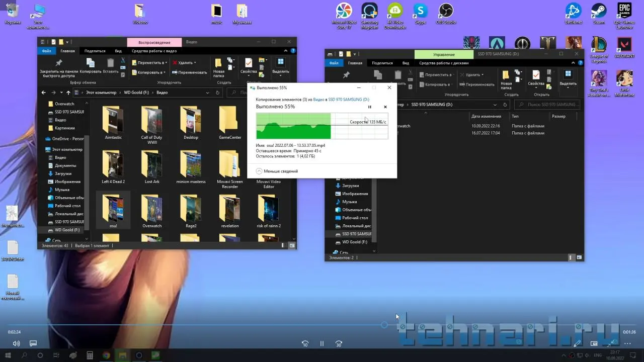Open Копировать в dropdown in Видео window
644x362 pixels.
pyautogui.click(x=148, y=72)
